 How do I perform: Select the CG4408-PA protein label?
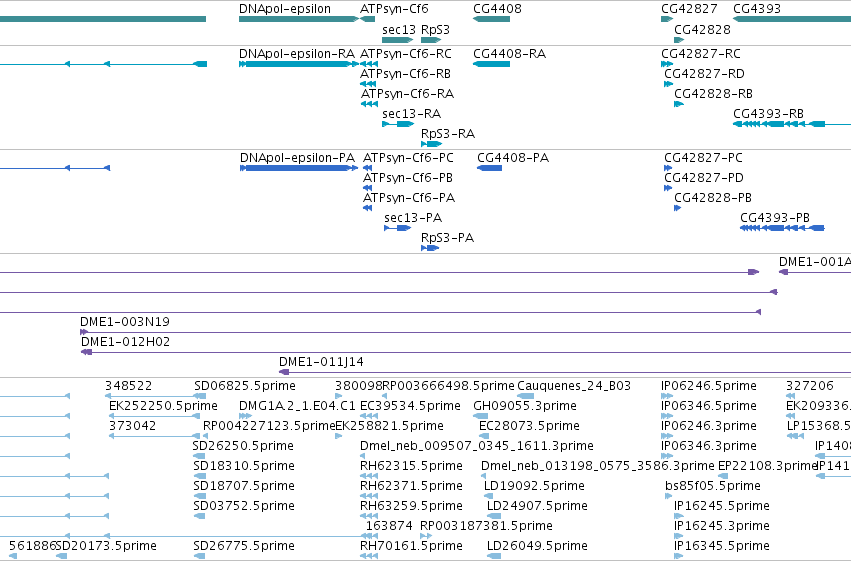point(513,158)
